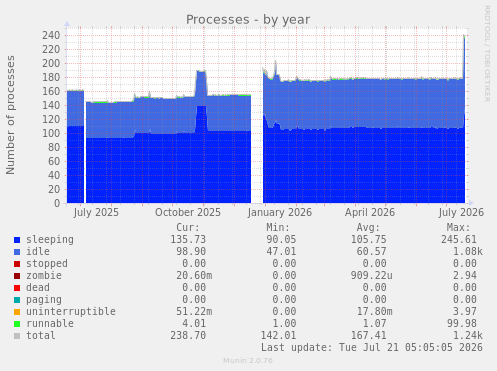Select zombie average value 909.22u
Screen dimensions: 497x371
[x=371, y=276]
